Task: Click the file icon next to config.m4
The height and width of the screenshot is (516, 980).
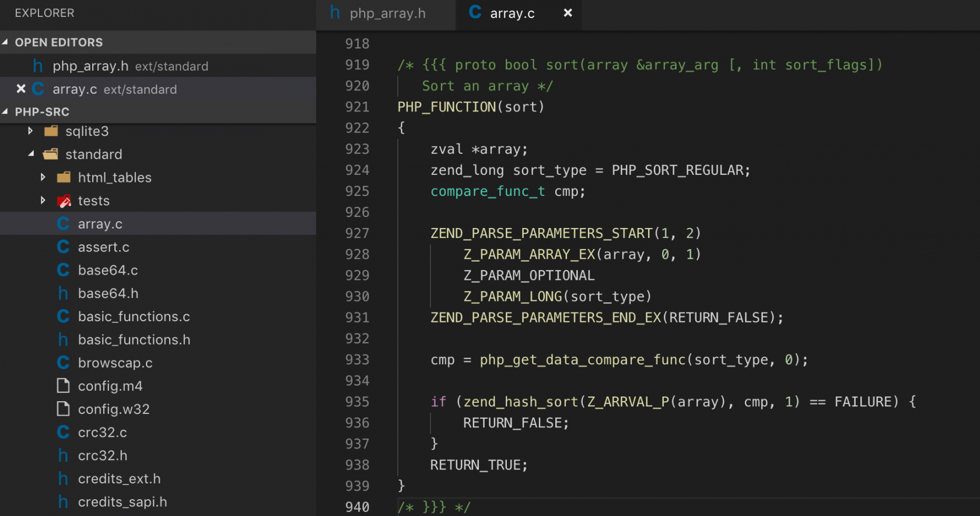Action: [63, 386]
